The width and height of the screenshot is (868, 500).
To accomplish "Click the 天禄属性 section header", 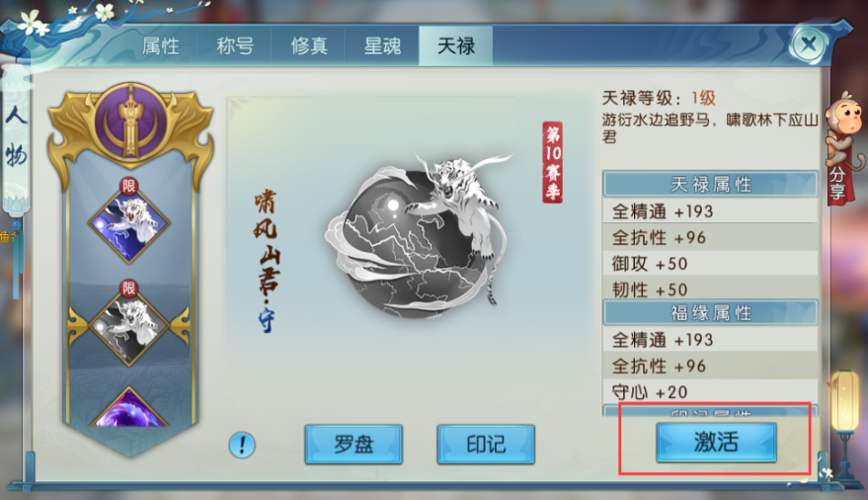I will coord(710,185).
